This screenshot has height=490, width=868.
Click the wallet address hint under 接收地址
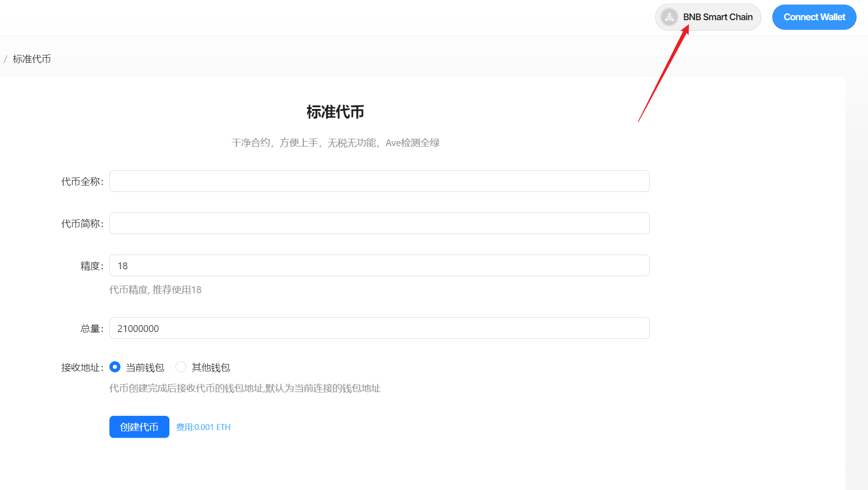[x=245, y=388]
